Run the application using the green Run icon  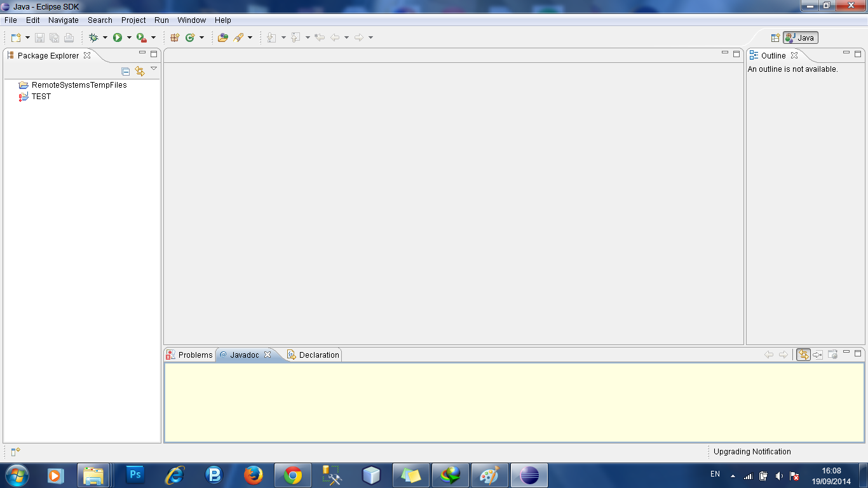117,37
